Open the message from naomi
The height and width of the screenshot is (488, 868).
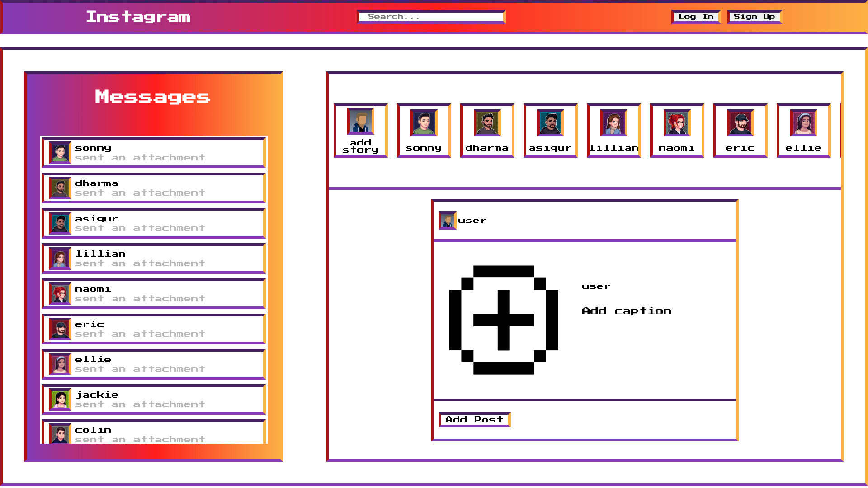tap(154, 294)
